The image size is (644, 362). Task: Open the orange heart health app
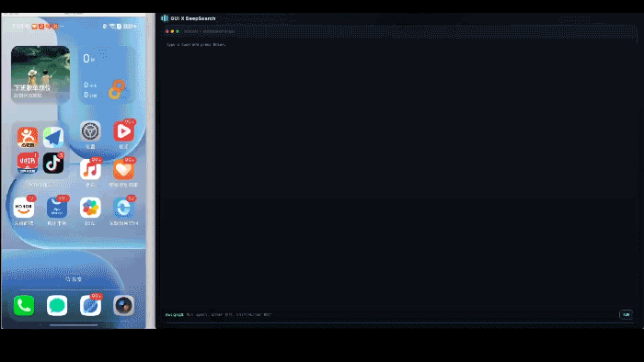(x=123, y=170)
